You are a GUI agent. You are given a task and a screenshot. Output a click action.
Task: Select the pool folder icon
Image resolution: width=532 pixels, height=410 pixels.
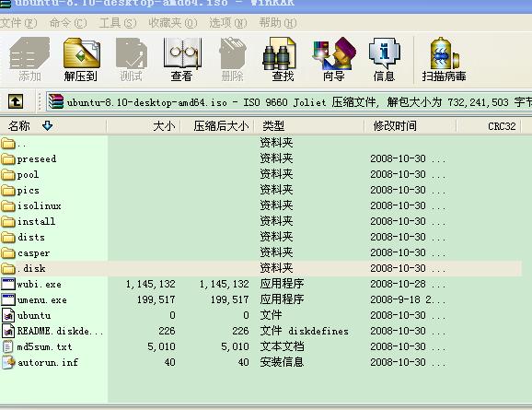pyautogui.click(x=8, y=175)
